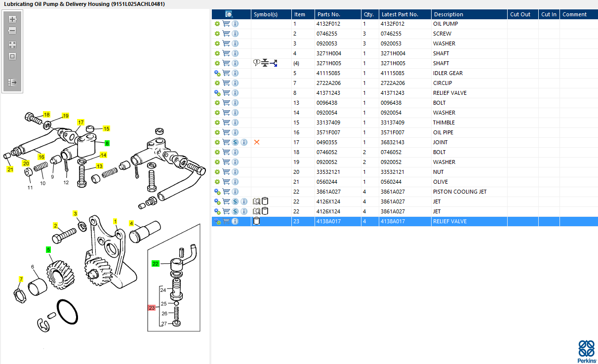Open info for item 23 RELIEF VALVE
Image resolution: width=598 pixels, height=364 pixels.
tap(235, 221)
